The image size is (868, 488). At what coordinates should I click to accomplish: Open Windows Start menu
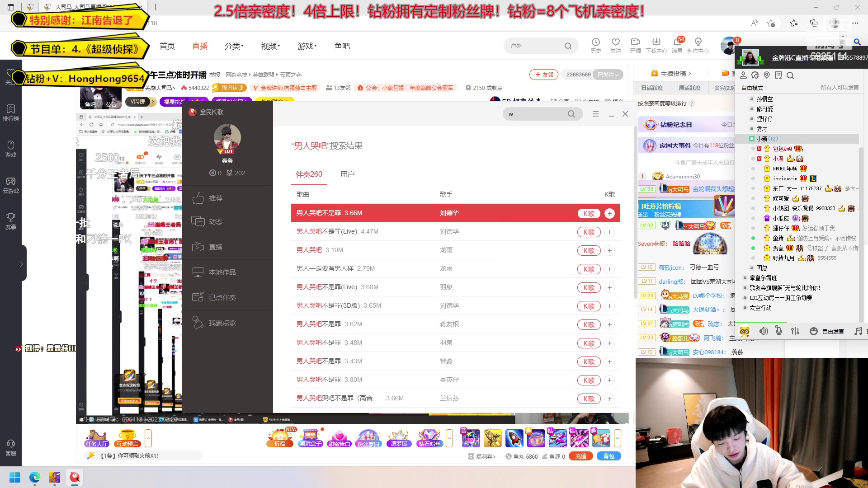15,477
